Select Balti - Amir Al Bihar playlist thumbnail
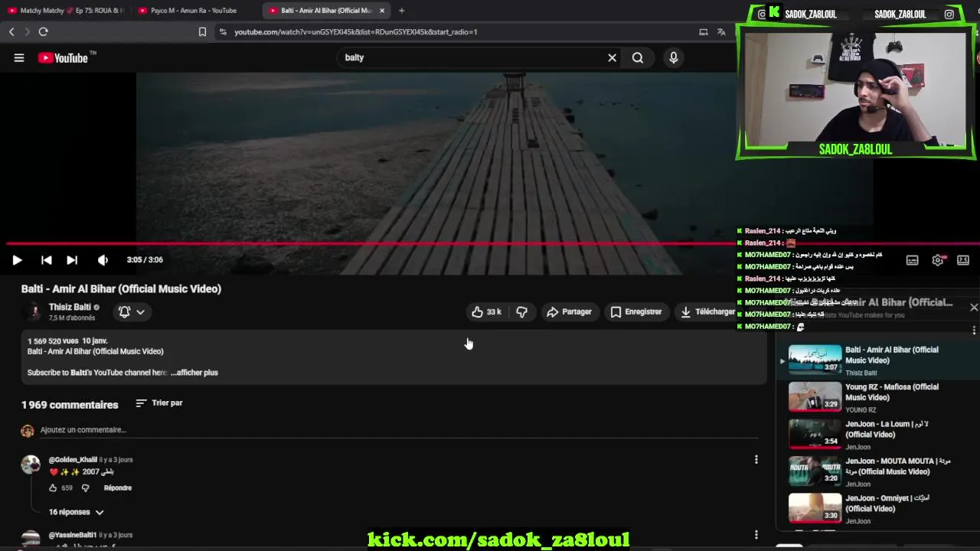Screen dimensions: 980x551 (815, 359)
